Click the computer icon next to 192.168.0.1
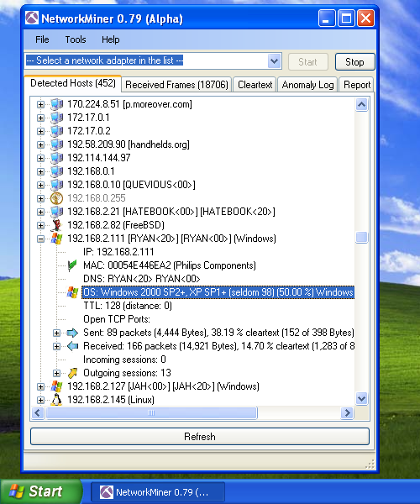 pyautogui.click(x=56, y=171)
